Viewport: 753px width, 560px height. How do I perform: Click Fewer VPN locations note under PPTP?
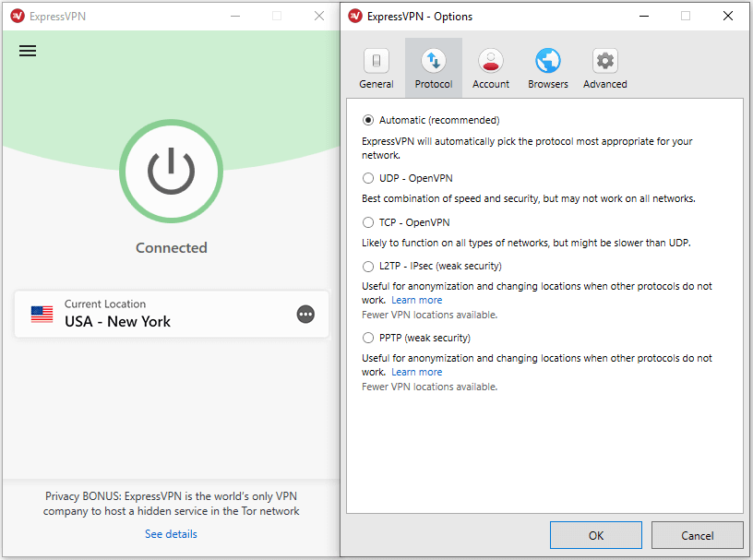[430, 387]
